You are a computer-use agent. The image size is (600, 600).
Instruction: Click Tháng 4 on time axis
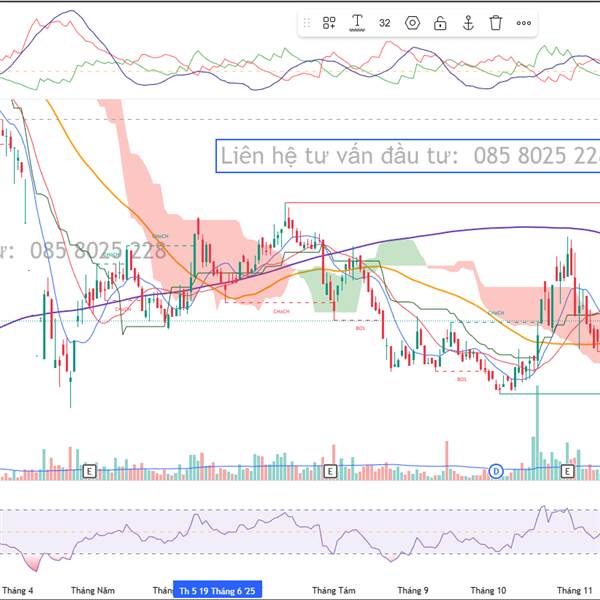point(18,590)
